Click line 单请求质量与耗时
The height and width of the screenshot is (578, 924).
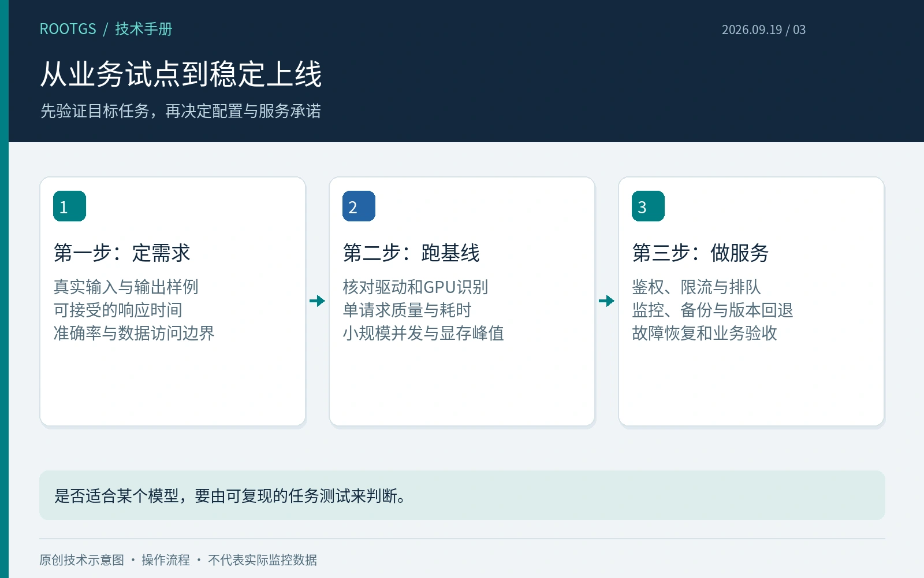tap(407, 310)
